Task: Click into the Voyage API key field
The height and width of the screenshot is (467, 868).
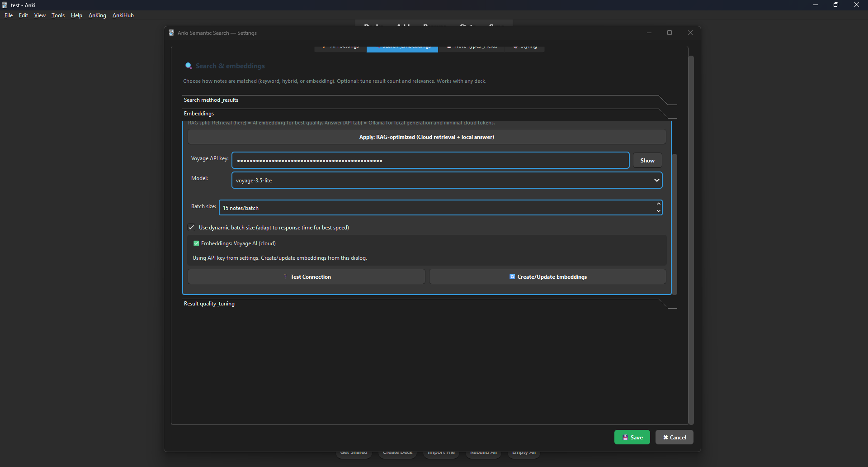Action: (x=430, y=161)
